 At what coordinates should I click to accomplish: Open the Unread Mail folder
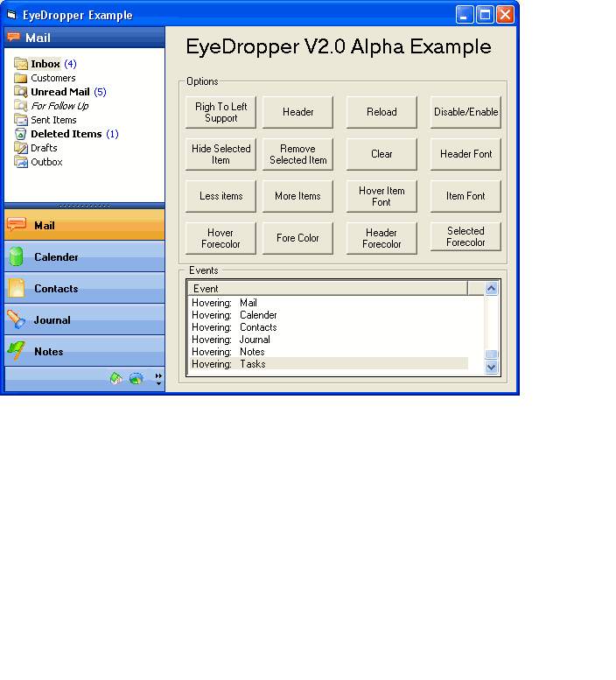(x=60, y=92)
